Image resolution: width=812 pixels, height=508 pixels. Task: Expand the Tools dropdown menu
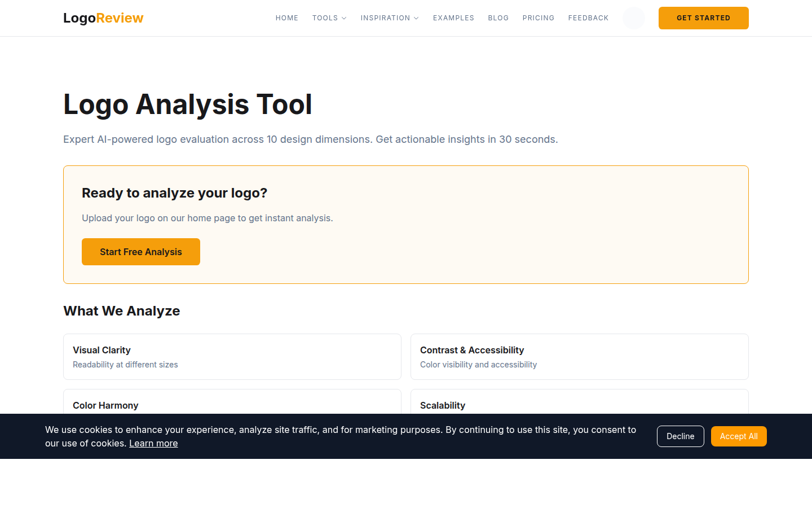329,18
